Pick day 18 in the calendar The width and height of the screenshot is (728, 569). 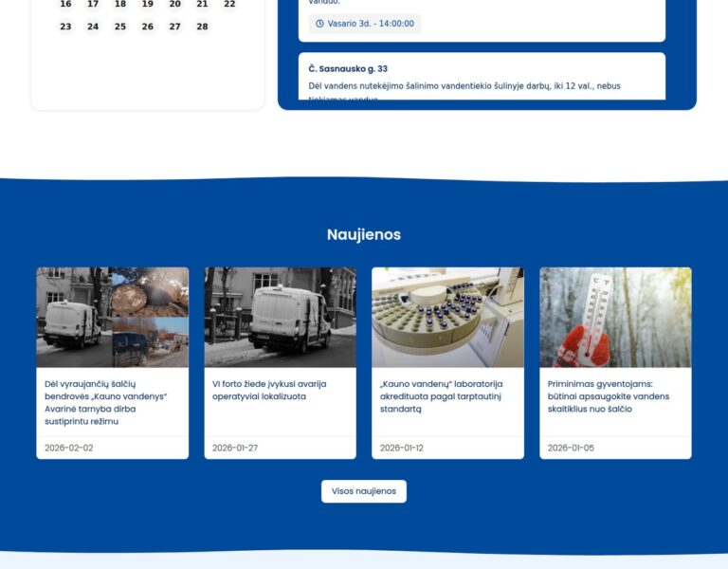[x=120, y=5]
